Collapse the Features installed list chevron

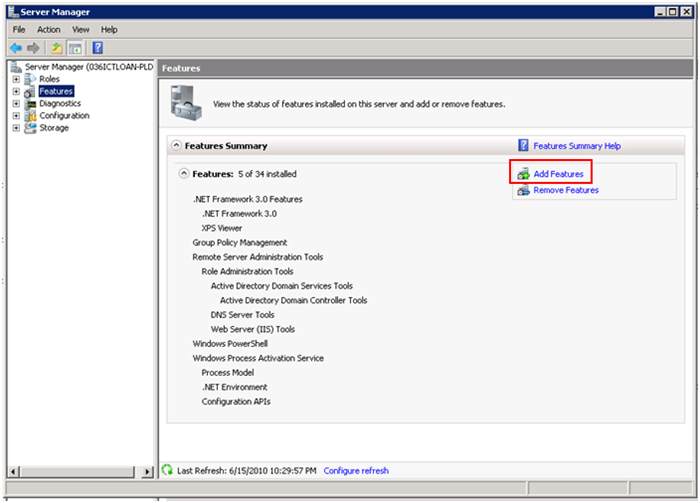pos(184,174)
